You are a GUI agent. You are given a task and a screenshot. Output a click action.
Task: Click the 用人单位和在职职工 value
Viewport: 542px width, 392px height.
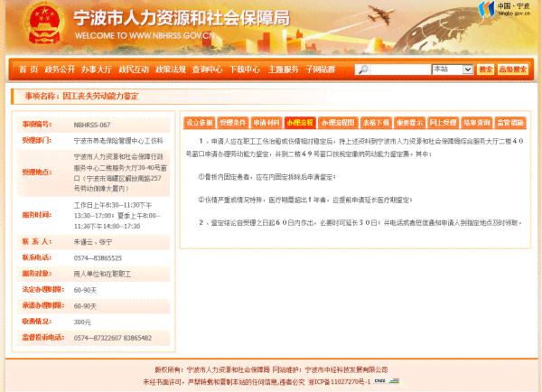pyautogui.click(x=102, y=274)
